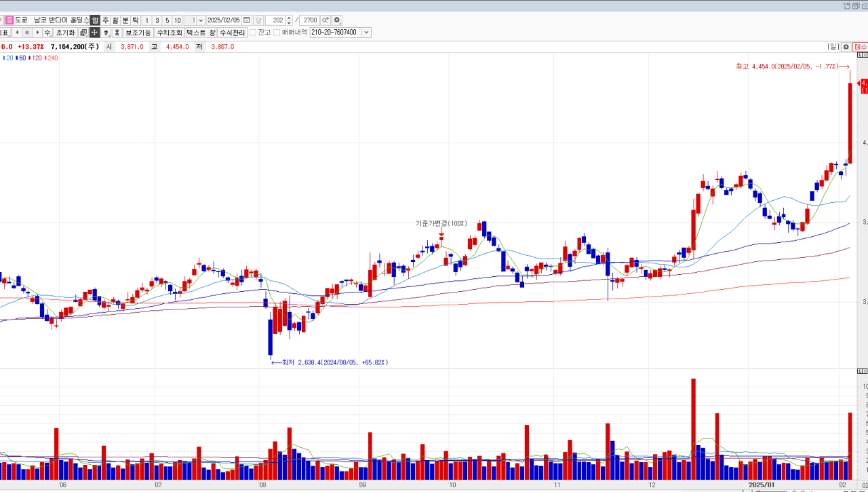Click the 초기화 reset button
Screen dimensions: 868x492
(65, 33)
